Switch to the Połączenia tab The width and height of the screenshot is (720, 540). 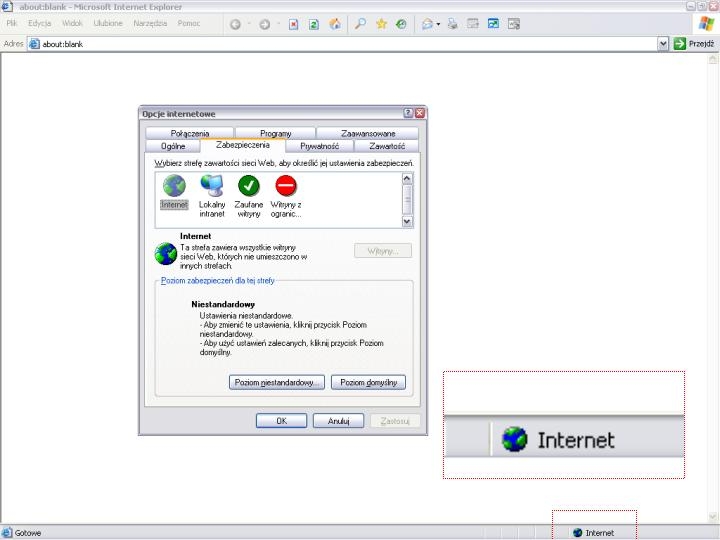[190, 134]
